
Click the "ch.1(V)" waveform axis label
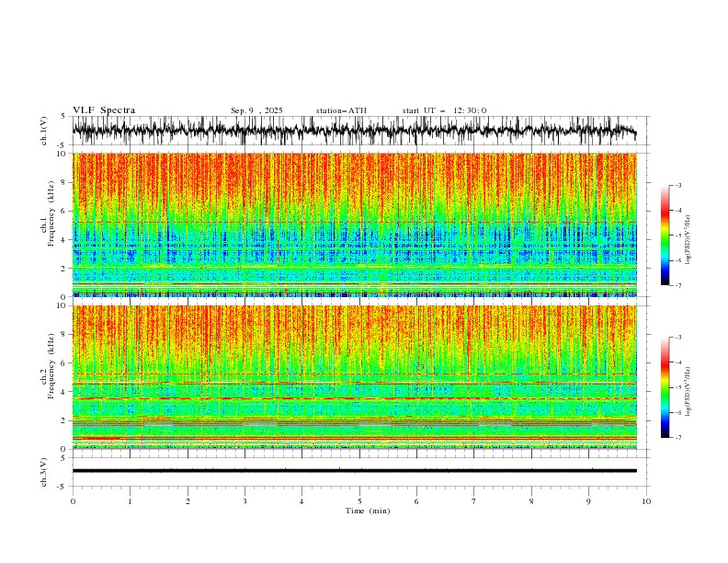(44, 131)
